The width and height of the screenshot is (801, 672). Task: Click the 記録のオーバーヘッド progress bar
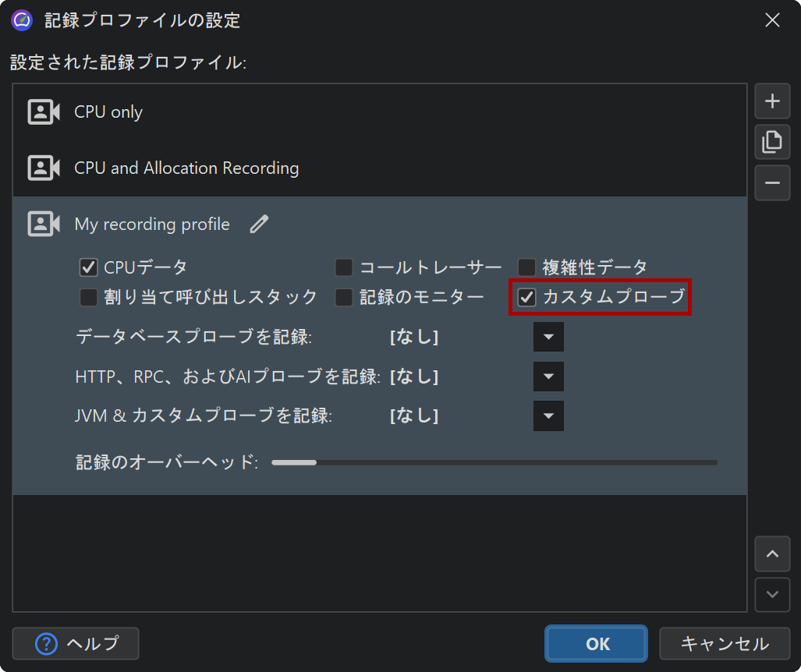click(x=494, y=462)
